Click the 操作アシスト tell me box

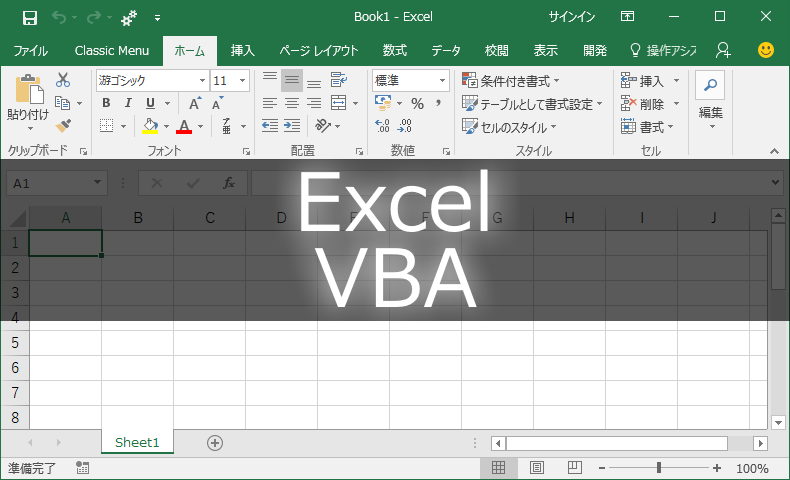point(664,51)
